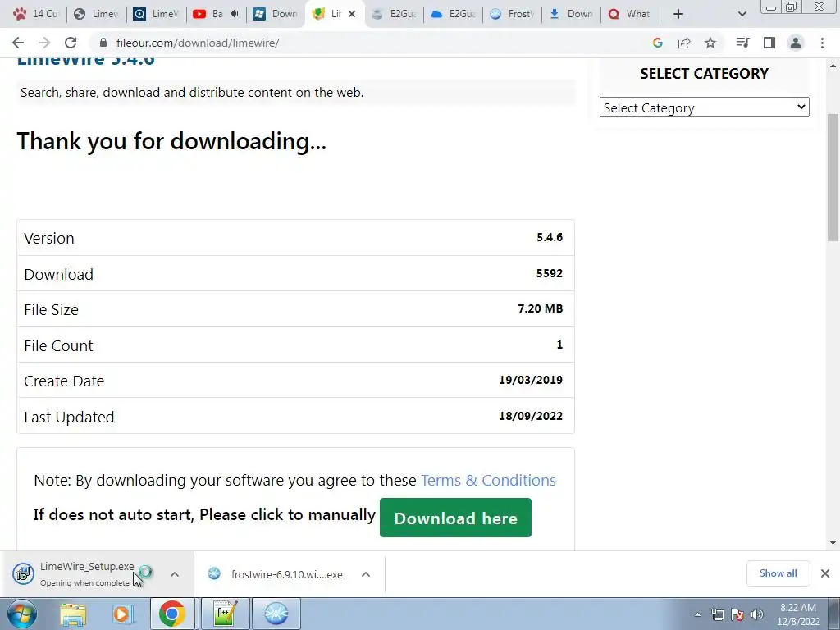Viewport: 840px width, 630px height.
Task: Switch to the first Limew tab
Action: (x=97, y=14)
